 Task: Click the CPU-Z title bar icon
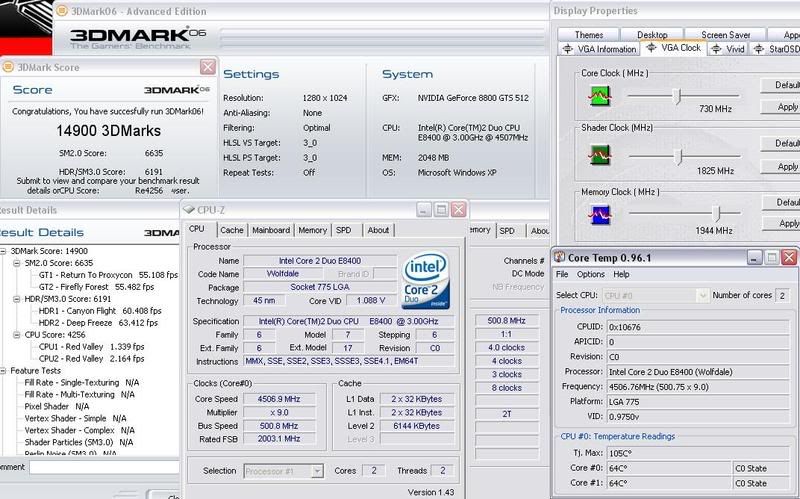pos(192,210)
